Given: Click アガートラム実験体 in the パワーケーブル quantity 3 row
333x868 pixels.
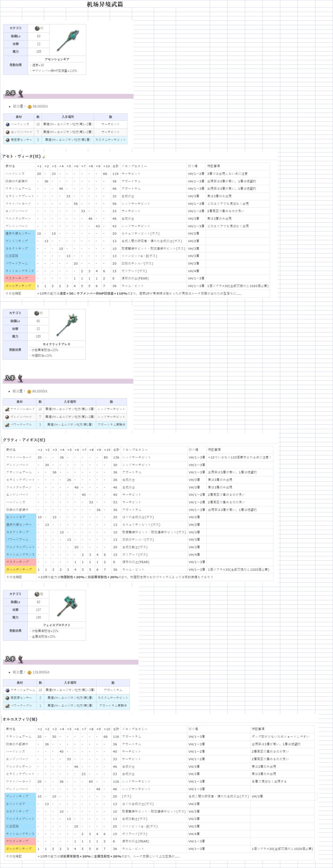Looking at the screenshot, I should click(x=111, y=425).
